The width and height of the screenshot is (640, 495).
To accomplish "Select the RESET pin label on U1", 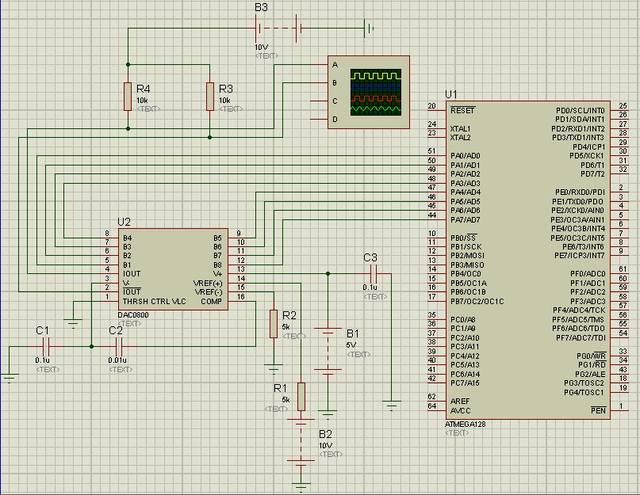I will 462,110.
